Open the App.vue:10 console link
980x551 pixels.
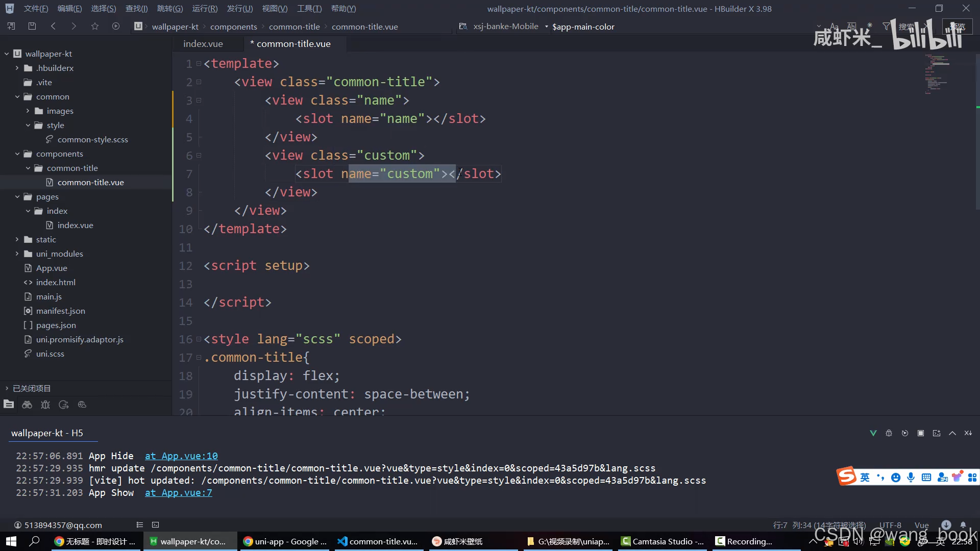pos(181,456)
